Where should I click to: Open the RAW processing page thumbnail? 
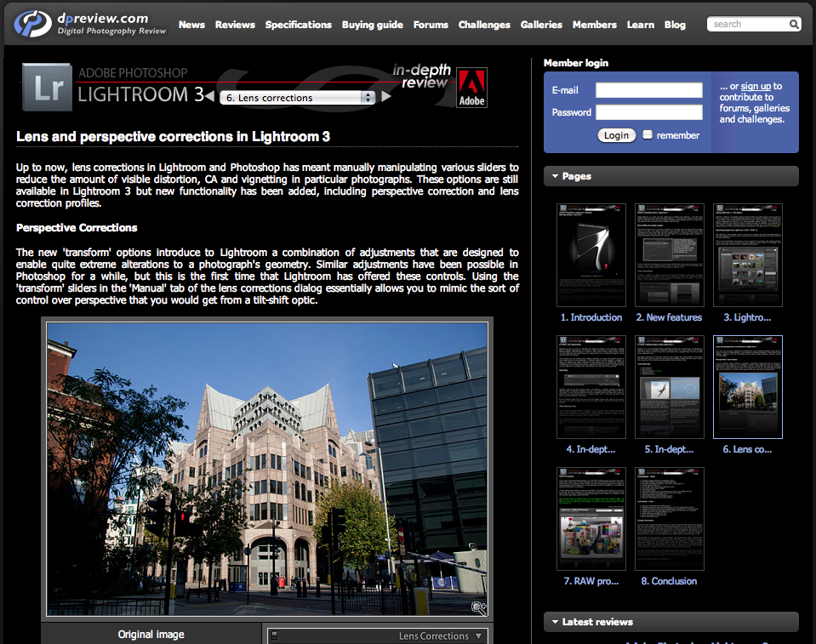click(591, 519)
